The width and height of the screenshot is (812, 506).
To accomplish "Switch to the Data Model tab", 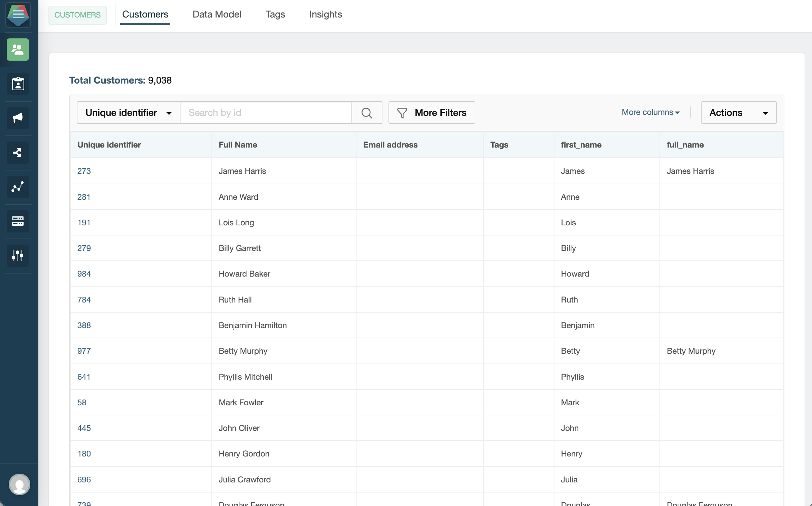I will [x=217, y=14].
